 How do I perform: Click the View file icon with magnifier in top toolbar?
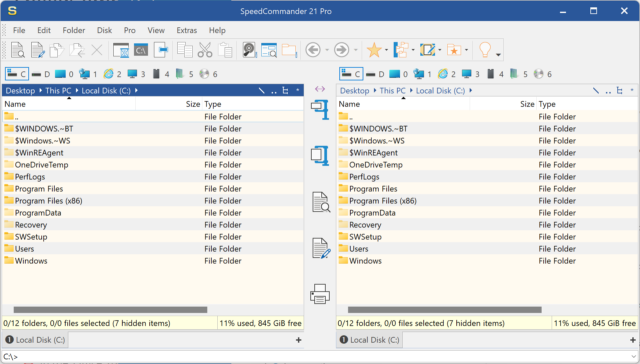(18, 50)
